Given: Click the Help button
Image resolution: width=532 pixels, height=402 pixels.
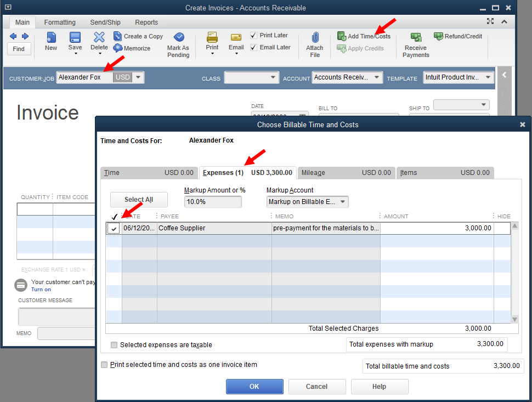Looking at the screenshot, I should [x=380, y=387].
